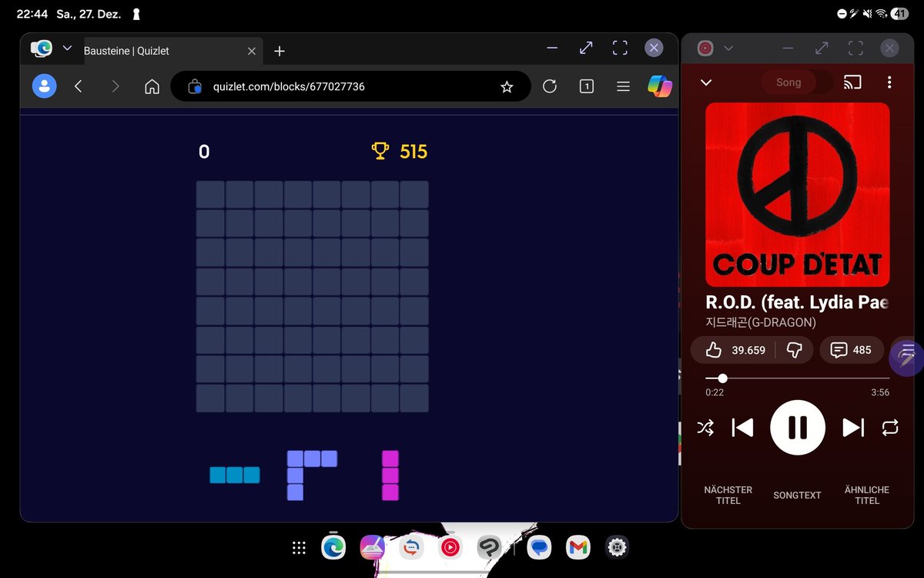Open Samsung Notes from the dock
The height and width of the screenshot is (578, 924).
[x=372, y=548]
